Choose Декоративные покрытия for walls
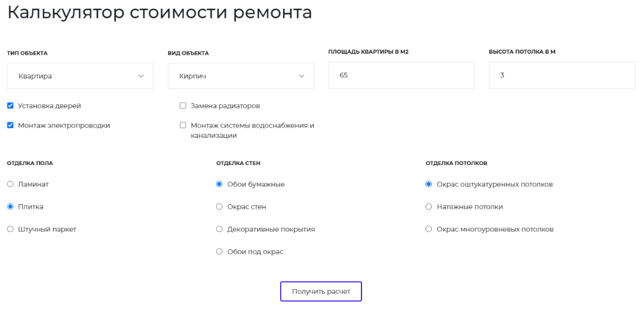The width and height of the screenshot is (644, 311). click(x=219, y=229)
